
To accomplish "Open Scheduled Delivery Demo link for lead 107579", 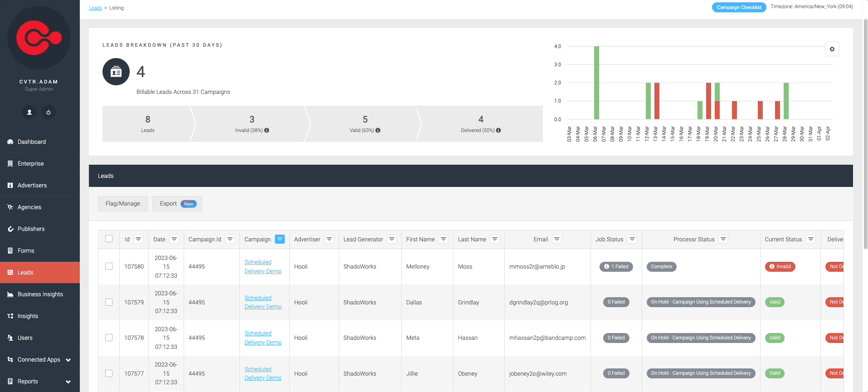I will pyautogui.click(x=263, y=302).
